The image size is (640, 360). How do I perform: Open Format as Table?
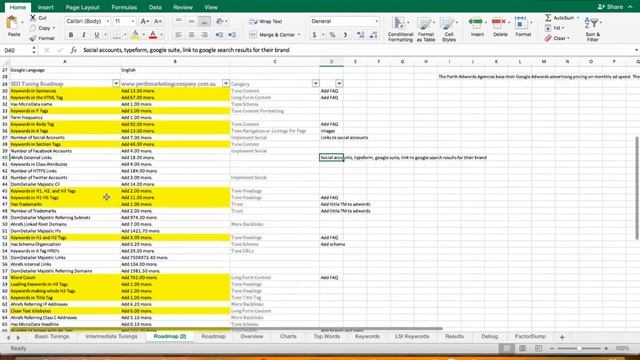pyautogui.click(x=426, y=29)
